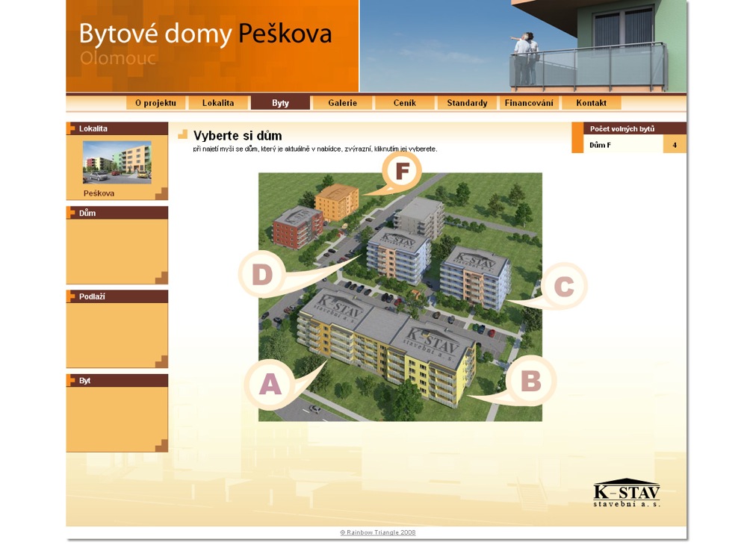The height and width of the screenshot is (560, 747).
Task: Select house D marker bubble
Action: [261, 274]
